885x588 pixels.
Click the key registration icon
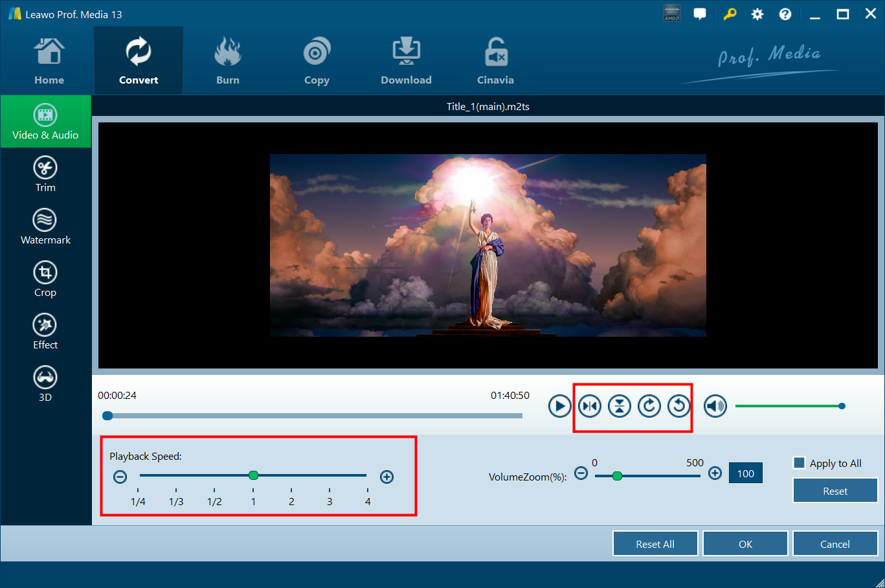(x=730, y=14)
